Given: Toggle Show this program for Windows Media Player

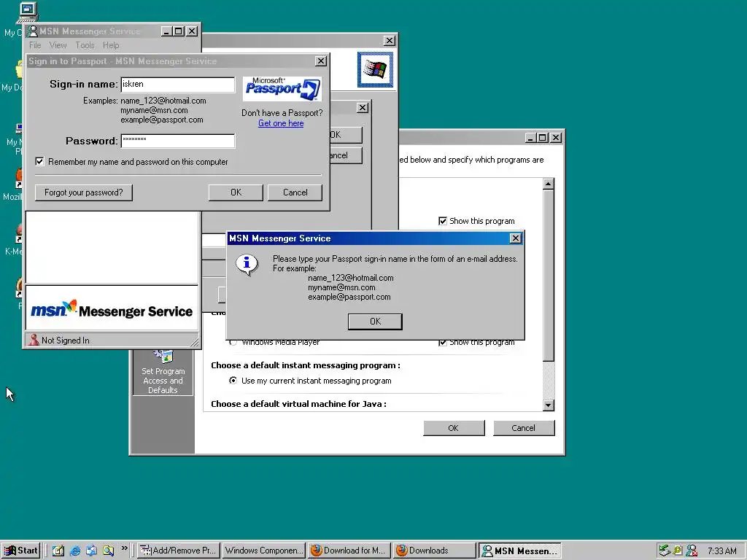Looking at the screenshot, I should point(443,343).
